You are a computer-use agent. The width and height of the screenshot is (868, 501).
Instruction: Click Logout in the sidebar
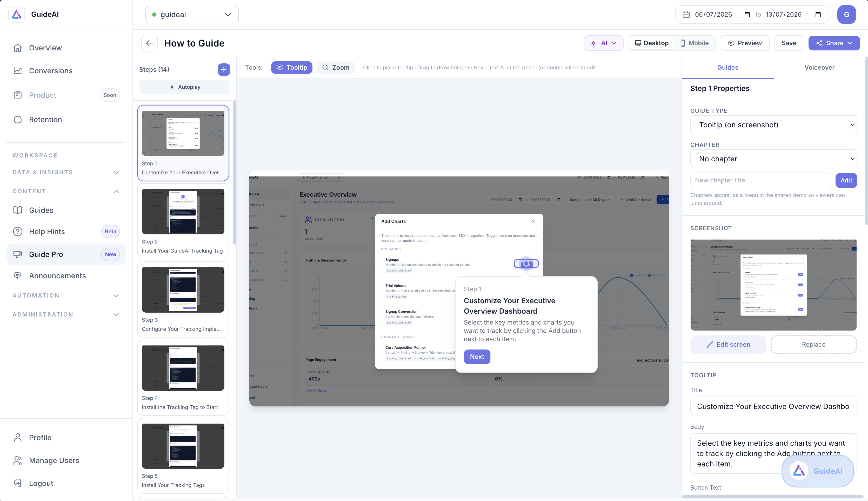click(x=66, y=483)
